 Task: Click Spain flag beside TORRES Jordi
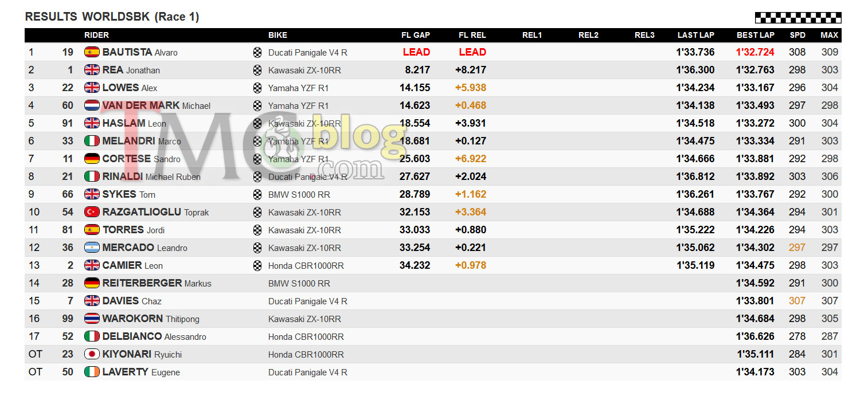coord(92,230)
